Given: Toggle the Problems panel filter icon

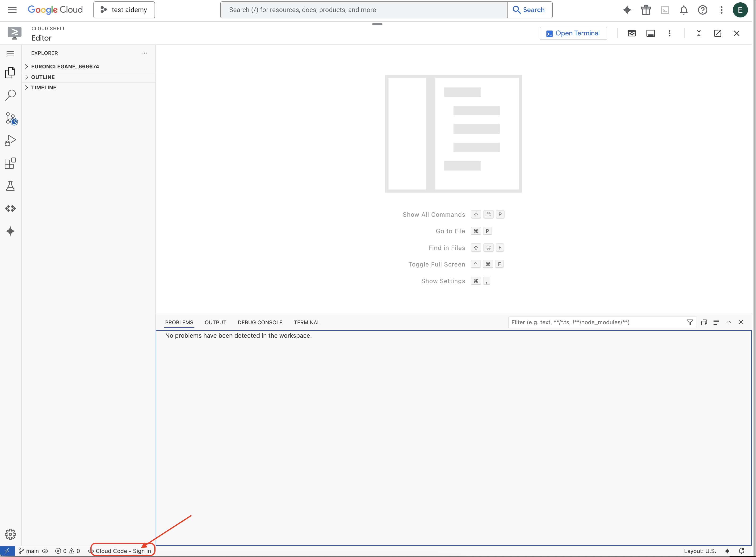Looking at the screenshot, I should point(690,322).
